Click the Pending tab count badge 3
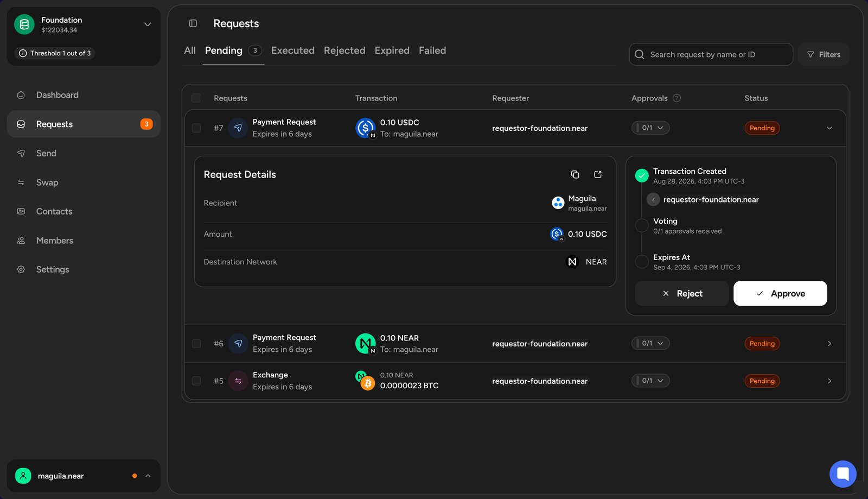This screenshot has width=868, height=499. pyautogui.click(x=255, y=50)
